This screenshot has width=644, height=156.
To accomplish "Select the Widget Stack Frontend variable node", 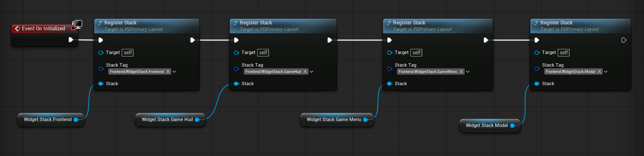I will tap(51, 119).
